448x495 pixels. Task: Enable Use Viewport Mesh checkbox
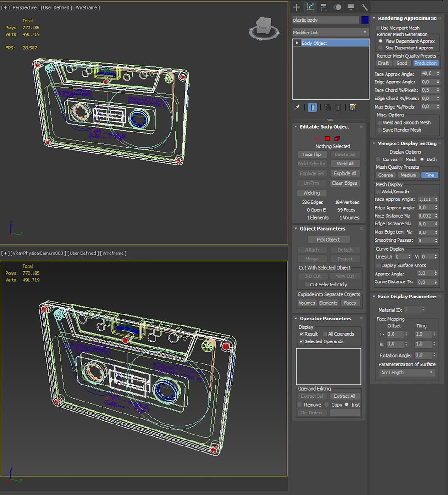click(x=377, y=28)
